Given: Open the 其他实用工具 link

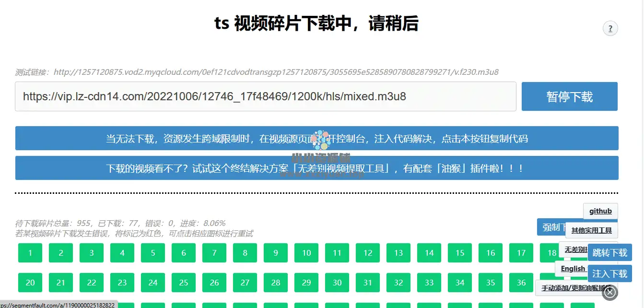Looking at the screenshot, I should click(x=591, y=230).
